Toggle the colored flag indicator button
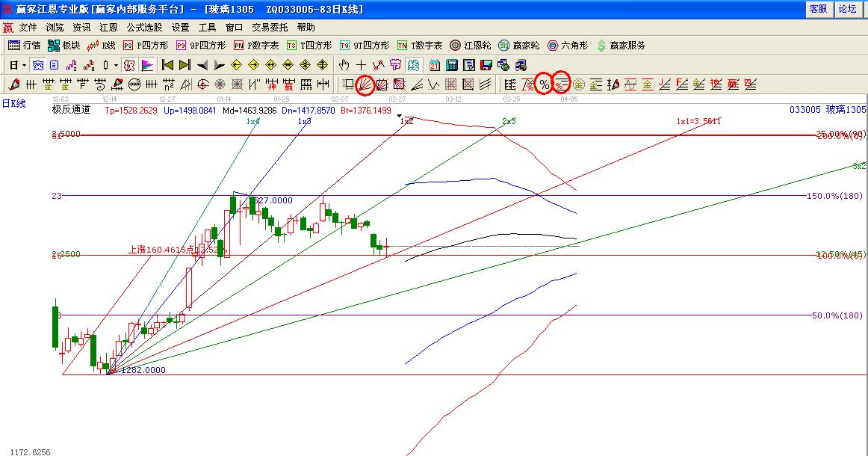 146,65
